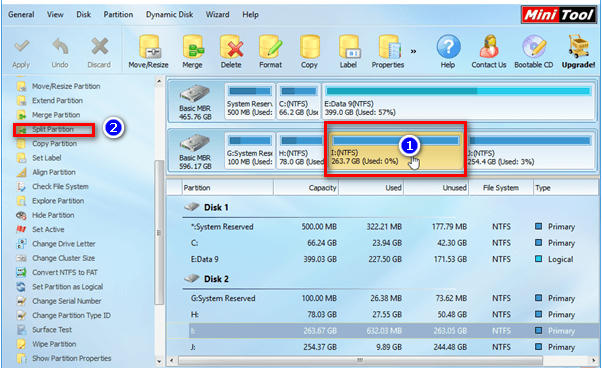Screen dimensions: 602x368
Task: Click the Upgrade shopping cart icon
Action: pos(579,47)
